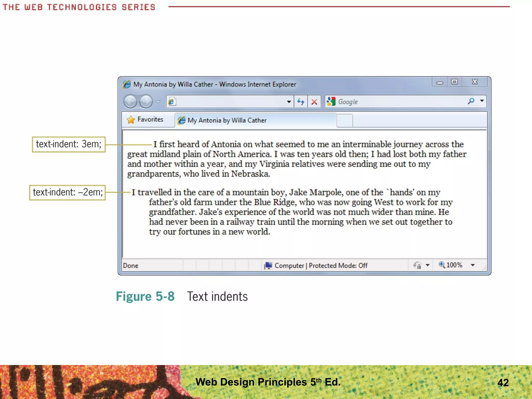Click Internet Explorer logo in title bar
Viewport: 532px width, 399px height.
[x=127, y=84]
